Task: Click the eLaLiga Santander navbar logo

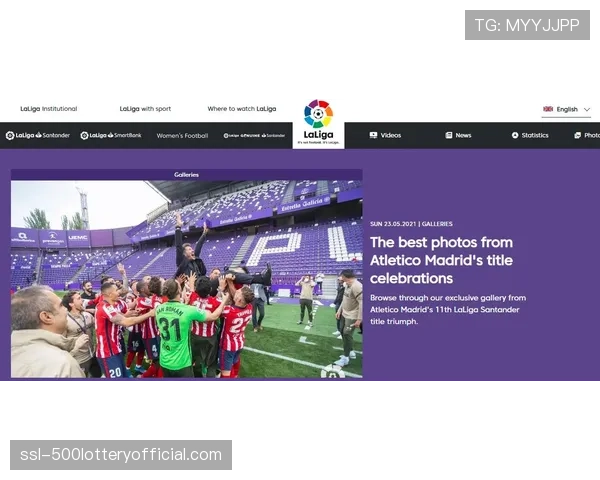Action: click(x=254, y=136)
